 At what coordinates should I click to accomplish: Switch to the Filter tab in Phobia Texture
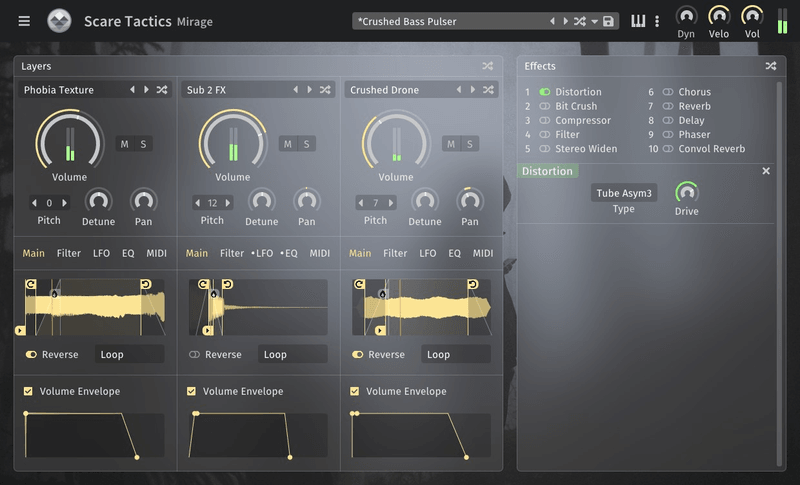69,253
